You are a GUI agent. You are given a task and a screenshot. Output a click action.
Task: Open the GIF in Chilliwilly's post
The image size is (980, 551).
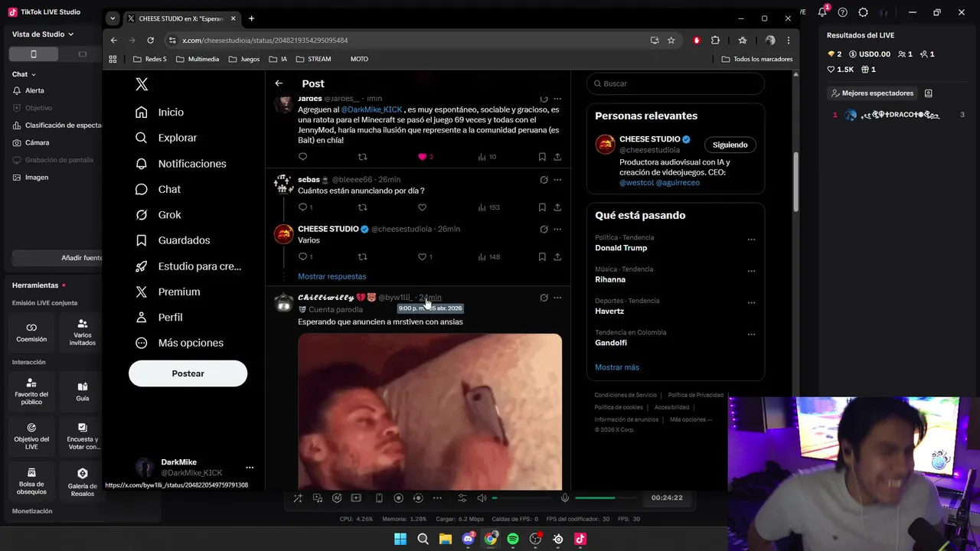tap(430, 412)
